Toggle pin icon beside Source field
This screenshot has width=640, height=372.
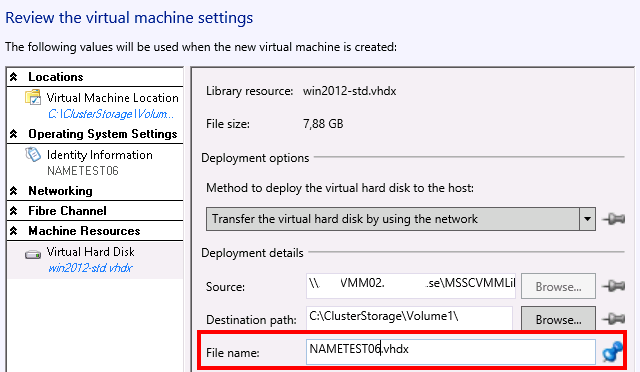[614, 286]
